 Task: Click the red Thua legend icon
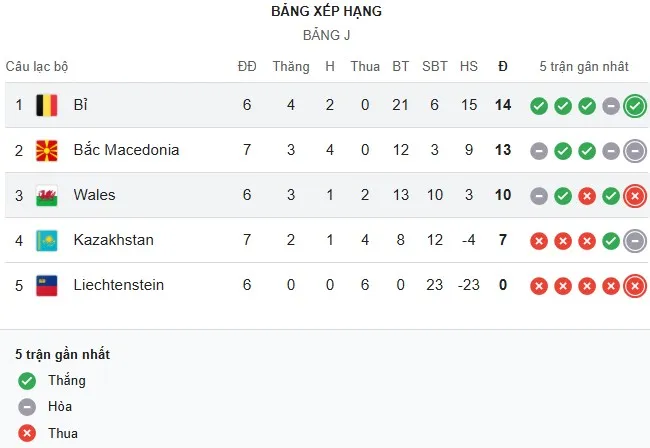click(27, 433)
